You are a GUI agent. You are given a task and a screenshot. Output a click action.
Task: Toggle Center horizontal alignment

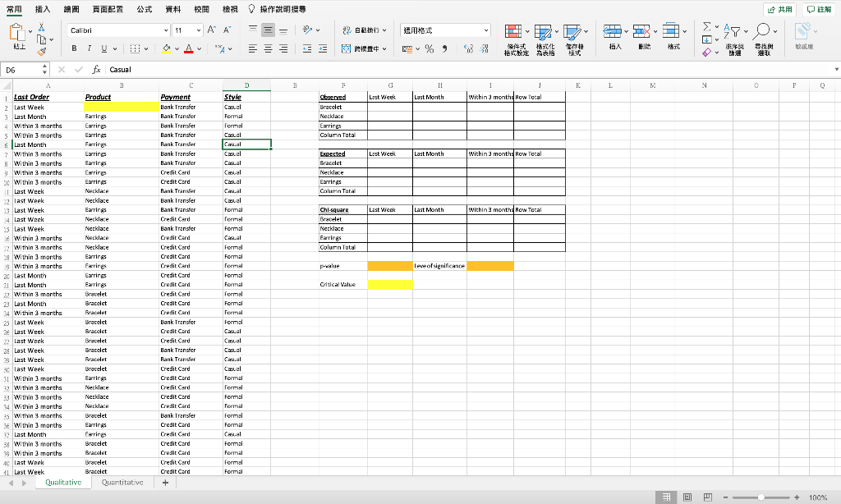pos(269,48)
